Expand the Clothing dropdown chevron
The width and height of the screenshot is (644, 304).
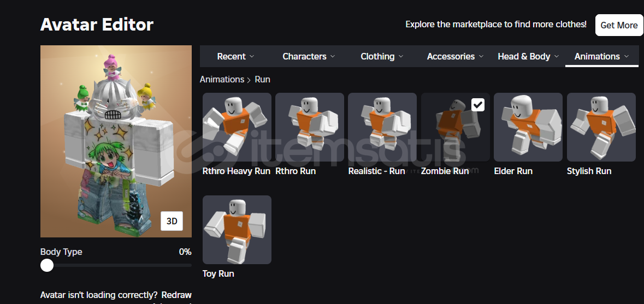tap(401, 56)
